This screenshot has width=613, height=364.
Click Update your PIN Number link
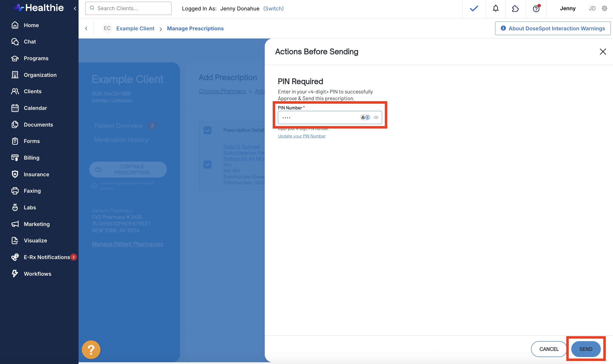[302, 136]
